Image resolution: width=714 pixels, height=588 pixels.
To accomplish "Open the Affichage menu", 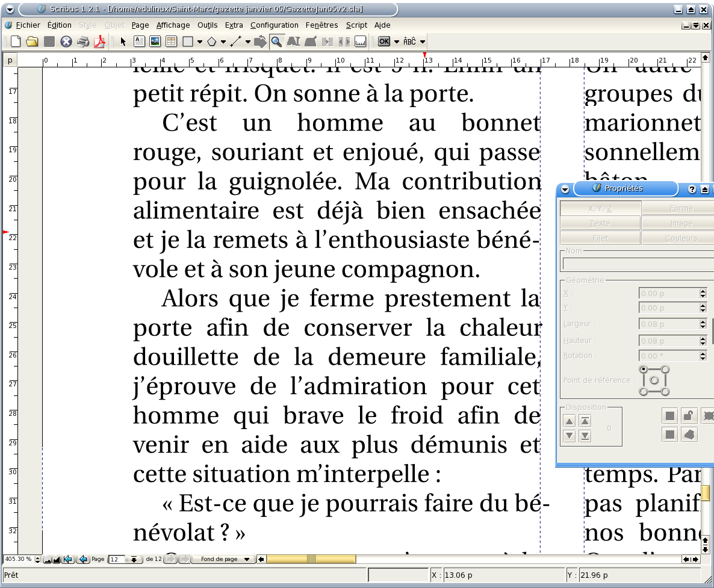I will (x=173, y=25).
